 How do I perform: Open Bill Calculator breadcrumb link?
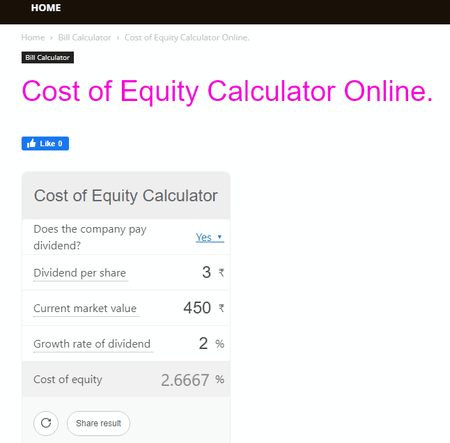(x=85, y=38)
